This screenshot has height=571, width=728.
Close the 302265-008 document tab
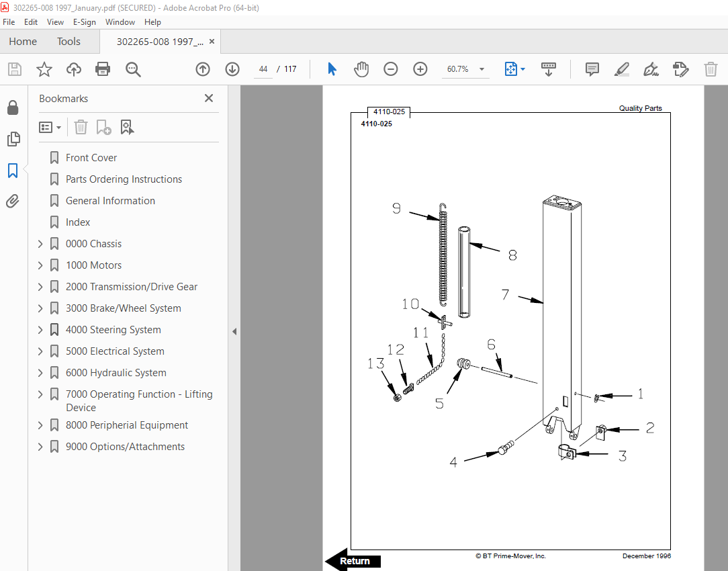coord(212,42)
